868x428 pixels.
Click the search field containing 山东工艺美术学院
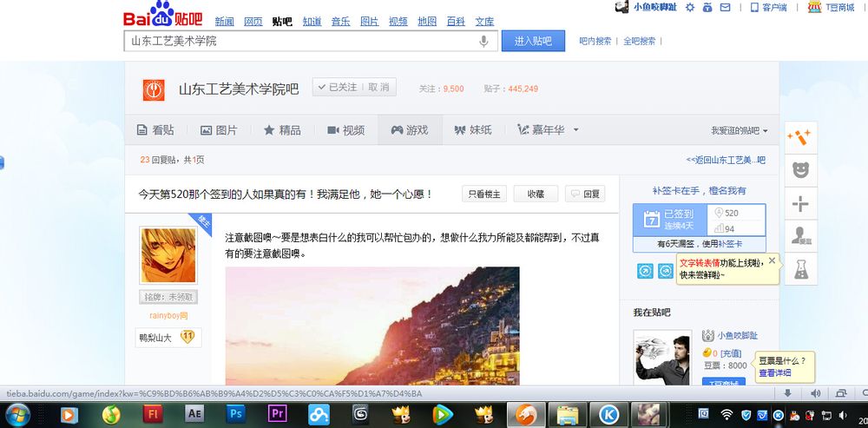click(x=311, y=41)
